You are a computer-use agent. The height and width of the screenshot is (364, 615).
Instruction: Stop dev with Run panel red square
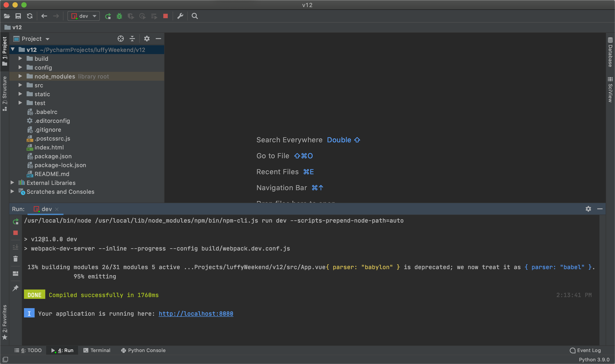pos(16,233)
